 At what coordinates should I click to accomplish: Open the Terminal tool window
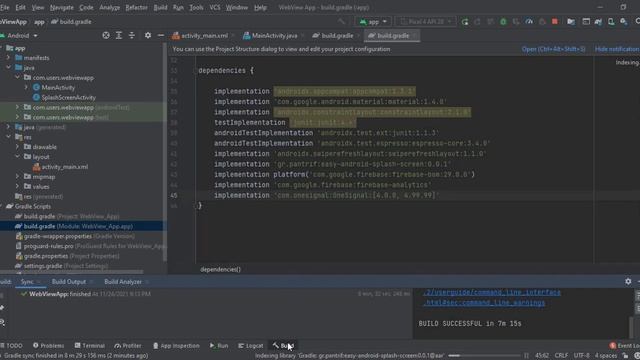click(89, 346)
